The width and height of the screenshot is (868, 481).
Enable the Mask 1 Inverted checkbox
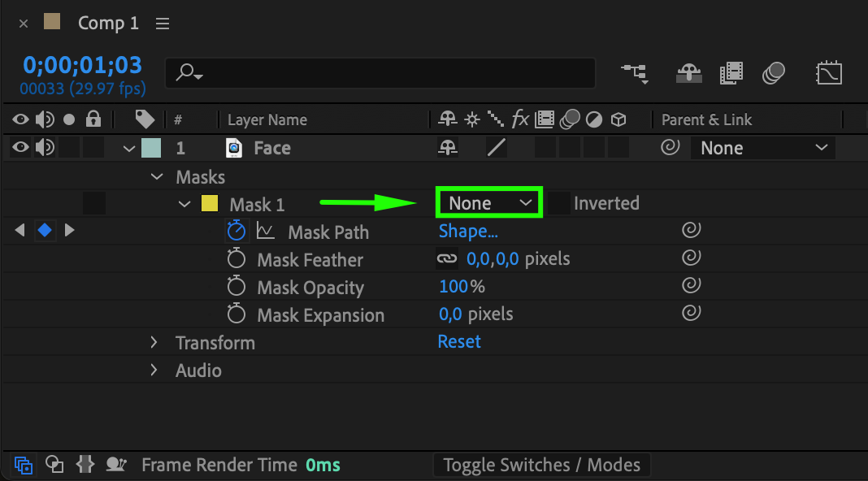click(558, 203)
